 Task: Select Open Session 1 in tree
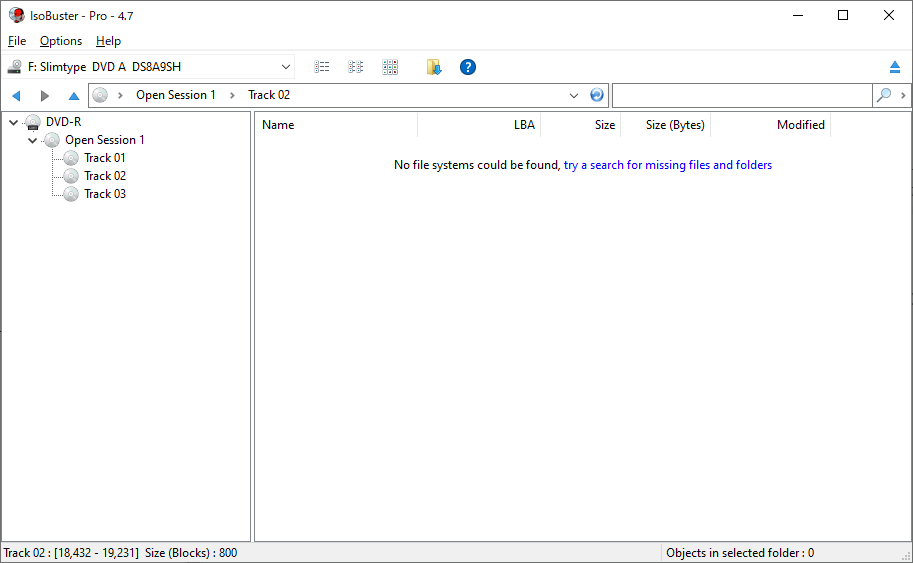(x=105, y=140)
